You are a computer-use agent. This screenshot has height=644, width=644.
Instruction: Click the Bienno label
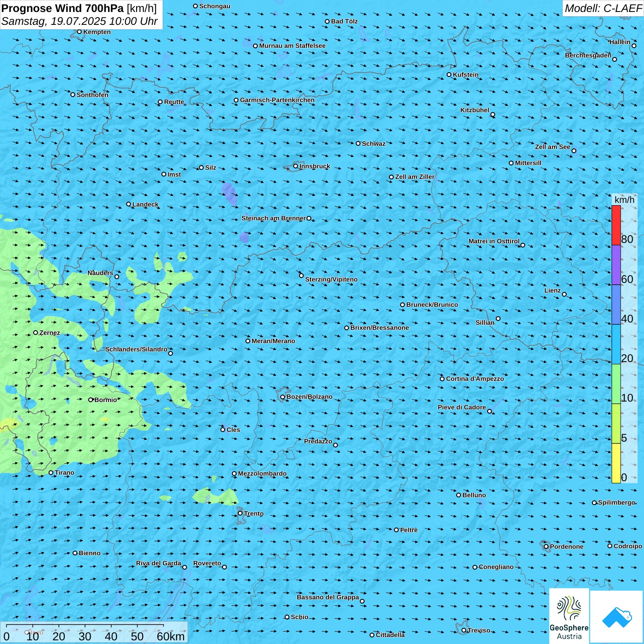point(90,553)
